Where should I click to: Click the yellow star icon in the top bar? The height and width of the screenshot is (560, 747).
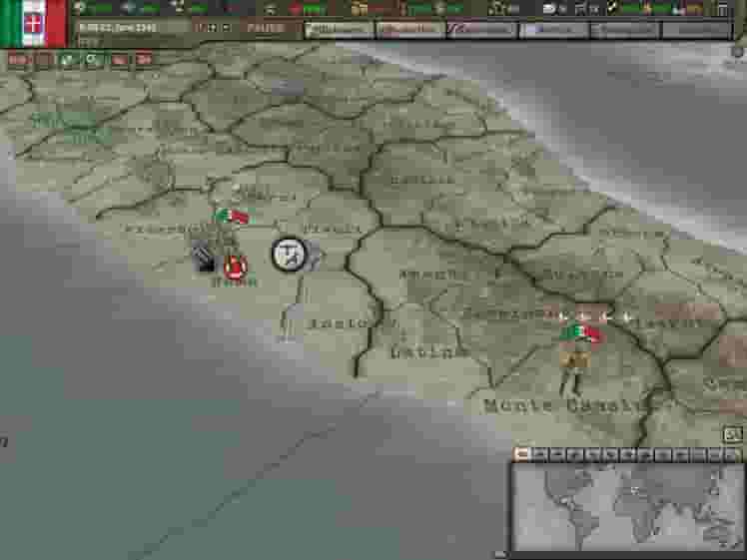[x=648, y=8]
